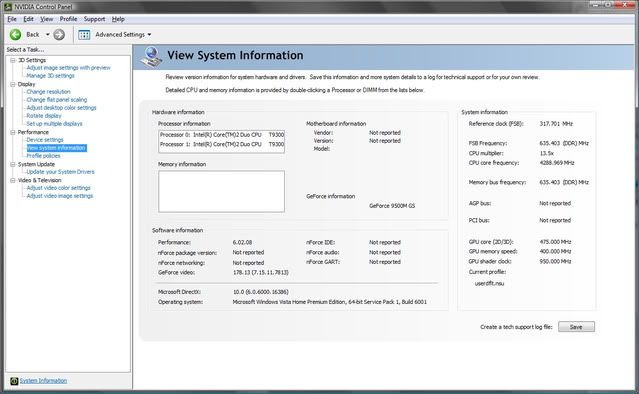Screen dimensions: 639x394
Task: Select Change resolution task
Action: tap(48, 92)
